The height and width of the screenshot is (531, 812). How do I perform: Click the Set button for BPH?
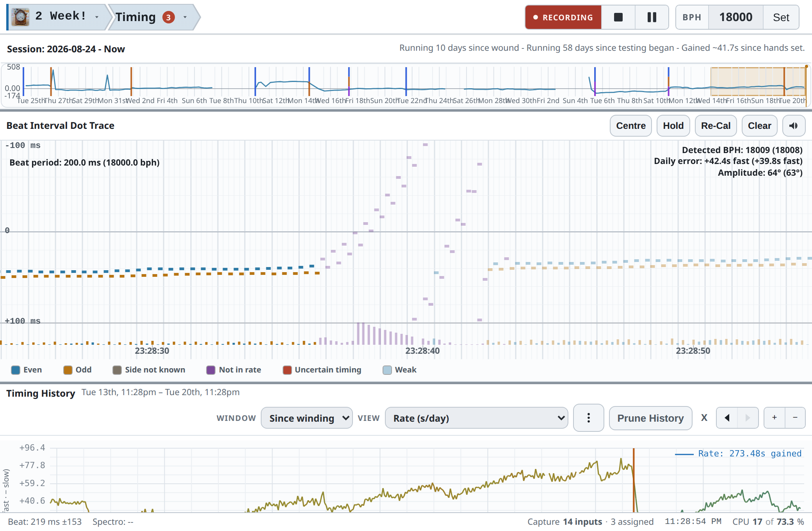(x=781, y=17)
